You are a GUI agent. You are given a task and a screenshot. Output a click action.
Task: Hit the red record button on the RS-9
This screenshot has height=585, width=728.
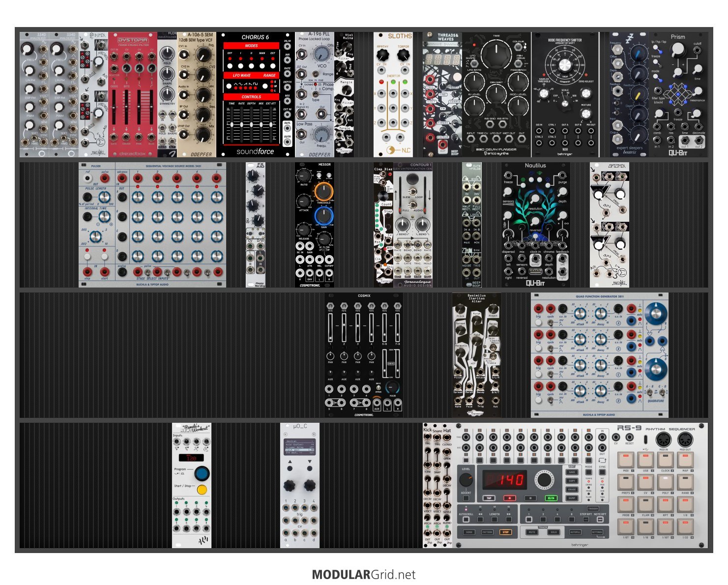(510, 498)
